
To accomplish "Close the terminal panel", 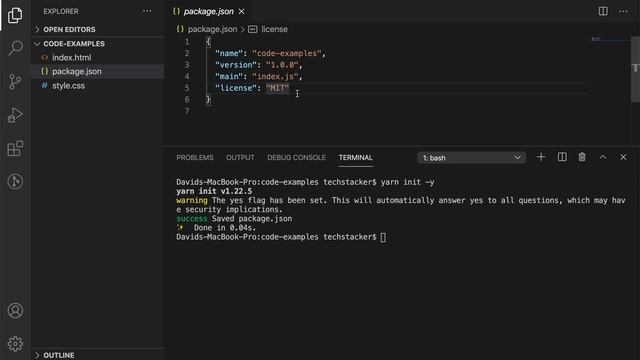I will 623,157.
